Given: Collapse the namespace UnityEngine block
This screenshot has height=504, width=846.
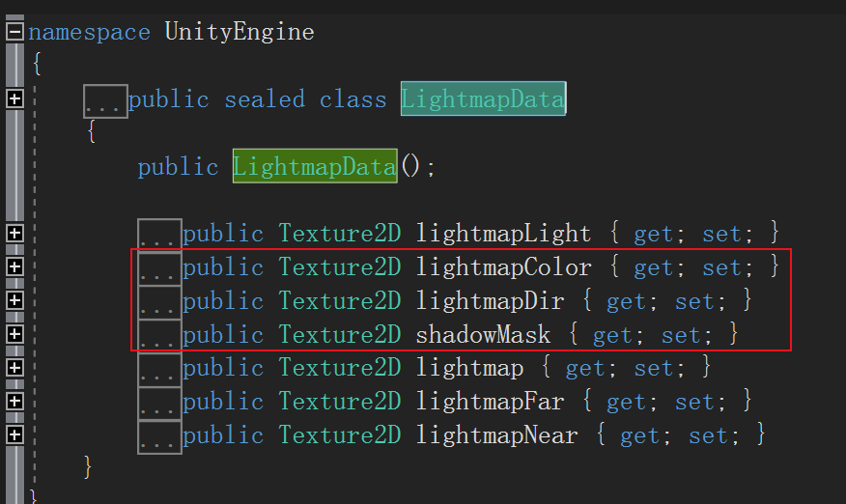Looking at the screenshot, I should tap(14, 32).
